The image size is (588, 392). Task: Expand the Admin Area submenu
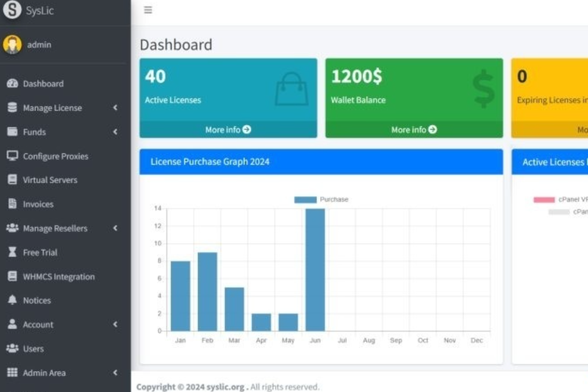click(115, 373)
